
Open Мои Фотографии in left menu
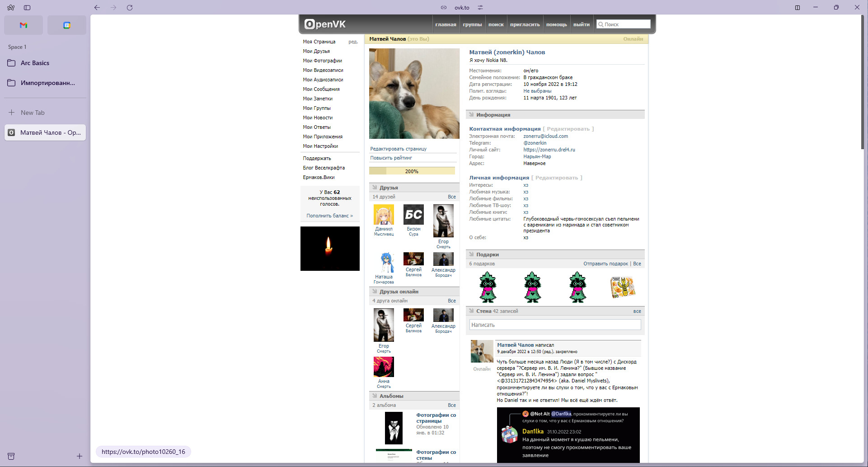[322, 61]
